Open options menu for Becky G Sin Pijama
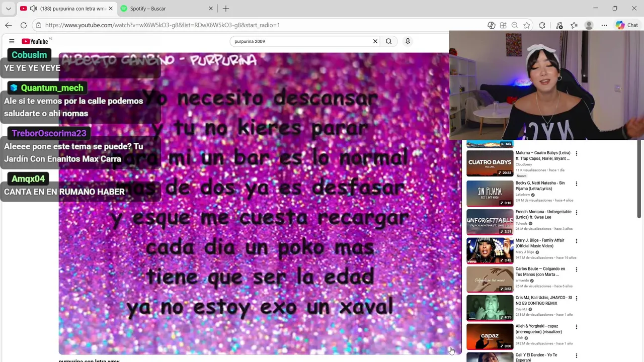The width and height of the screenshot is (644, 362). pos(577,184)
